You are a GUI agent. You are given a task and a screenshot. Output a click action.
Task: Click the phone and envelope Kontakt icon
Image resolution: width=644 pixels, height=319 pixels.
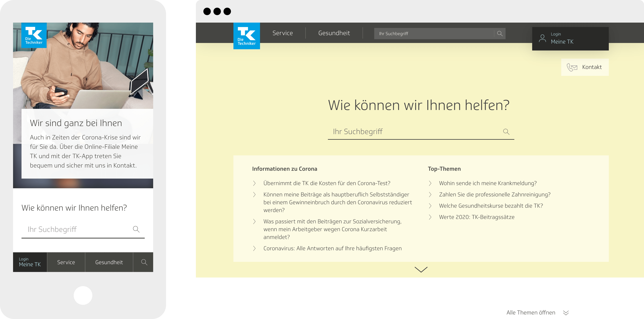coord(572,67)
